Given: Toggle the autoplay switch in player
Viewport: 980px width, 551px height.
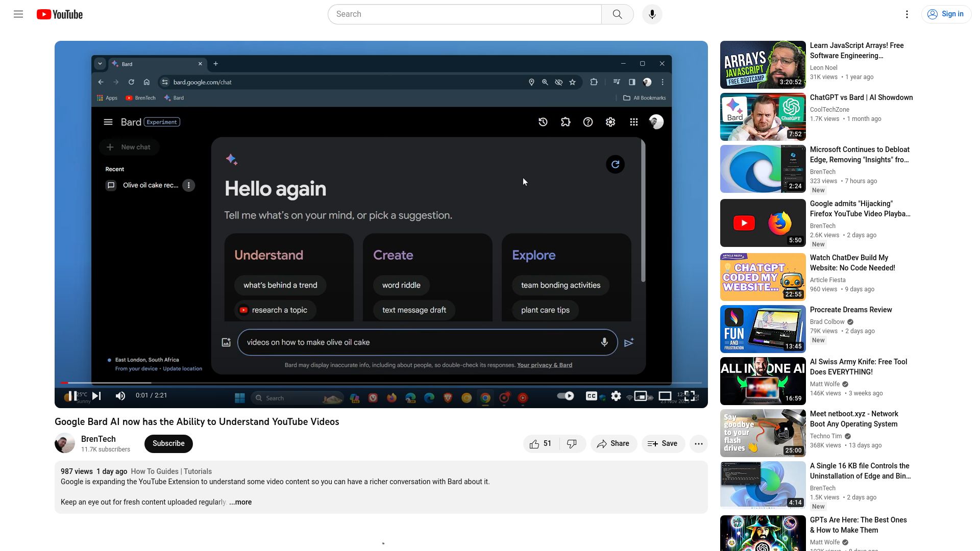Looking at the screenshot, I should point(565,396).
